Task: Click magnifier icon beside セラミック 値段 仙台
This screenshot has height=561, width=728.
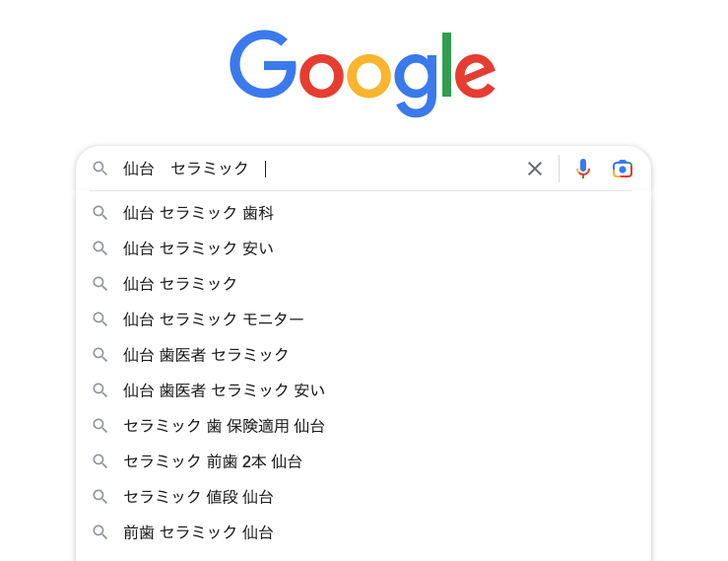Action: (99, 497)
